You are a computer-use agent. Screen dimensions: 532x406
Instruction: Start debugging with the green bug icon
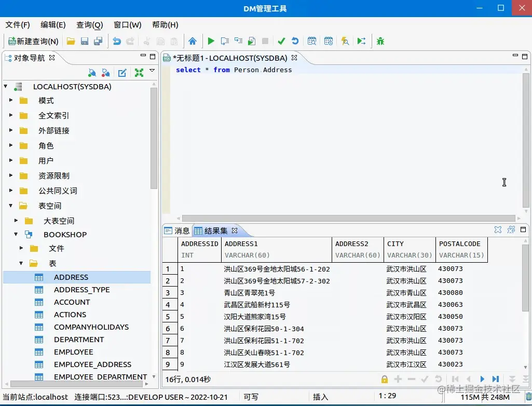(x=380, y=42)
